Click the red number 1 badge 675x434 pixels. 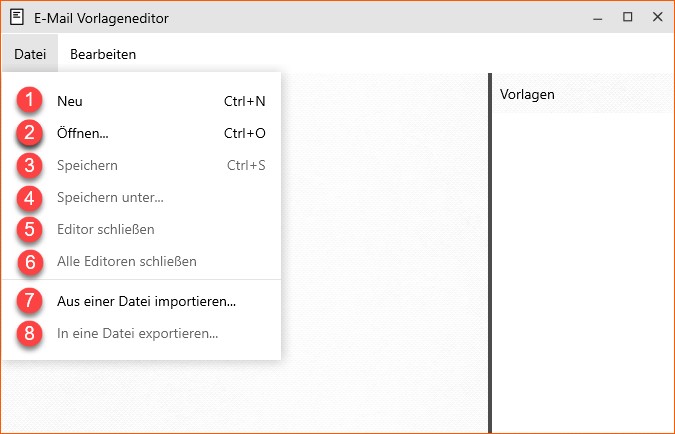(x=29, y=100)
